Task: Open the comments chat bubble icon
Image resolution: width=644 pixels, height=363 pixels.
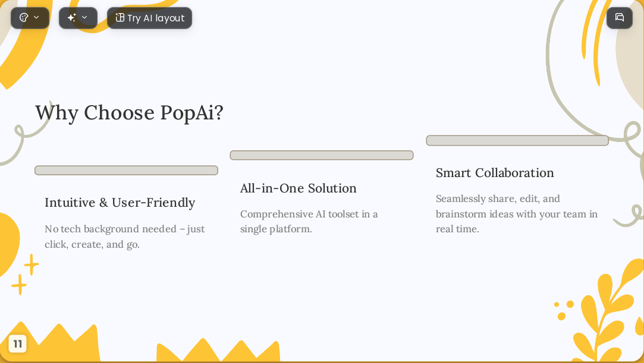Action: [x=620, y=18]
